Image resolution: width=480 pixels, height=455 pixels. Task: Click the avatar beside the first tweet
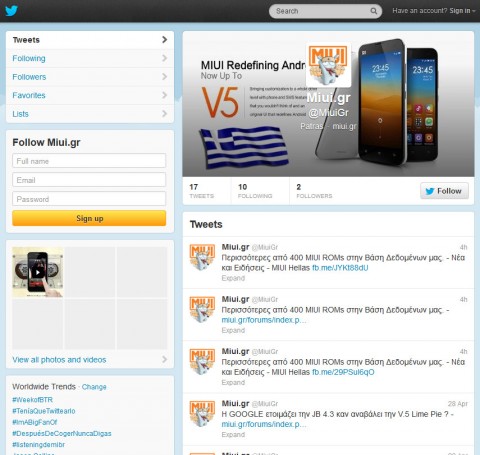(202, 257)
